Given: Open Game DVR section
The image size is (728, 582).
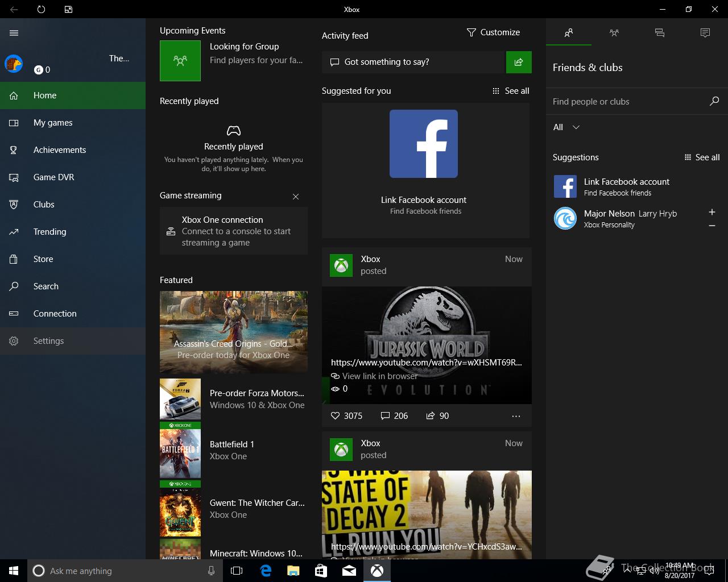Looking at the screenshot, I should (x=73, y=177).
